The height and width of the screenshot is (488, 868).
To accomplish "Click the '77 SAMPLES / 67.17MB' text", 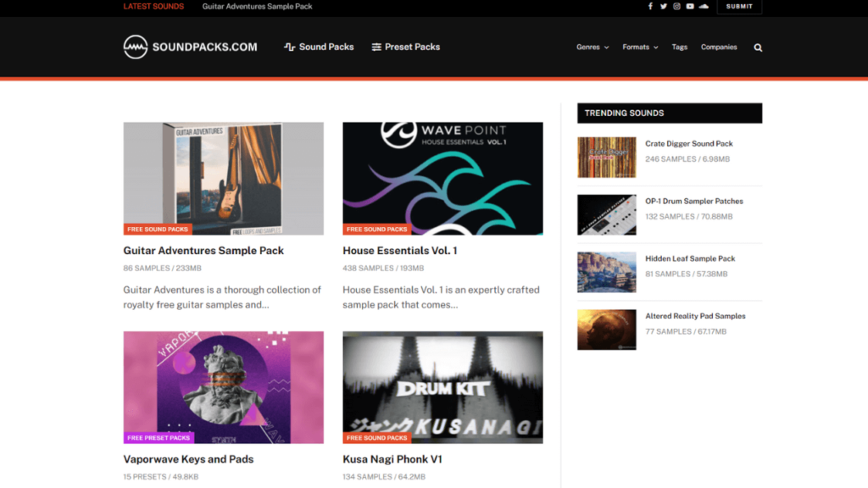I will tap(686, 331).
